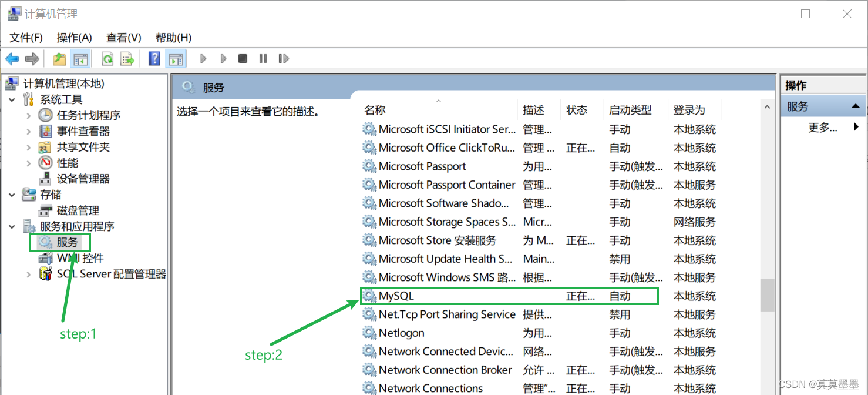The width and height of the screenshot is (868, 395).
Task: Click gear icon beside Microsoft Software Shado...
Action: tap(369, 203)
